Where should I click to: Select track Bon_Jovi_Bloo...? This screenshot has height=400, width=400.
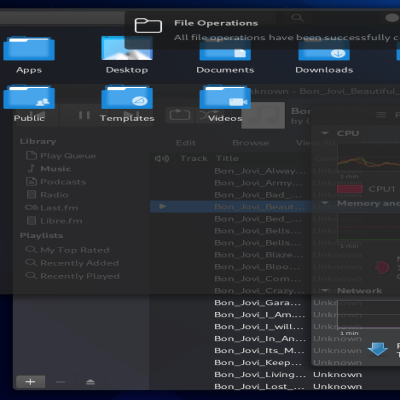click(257, 267)
